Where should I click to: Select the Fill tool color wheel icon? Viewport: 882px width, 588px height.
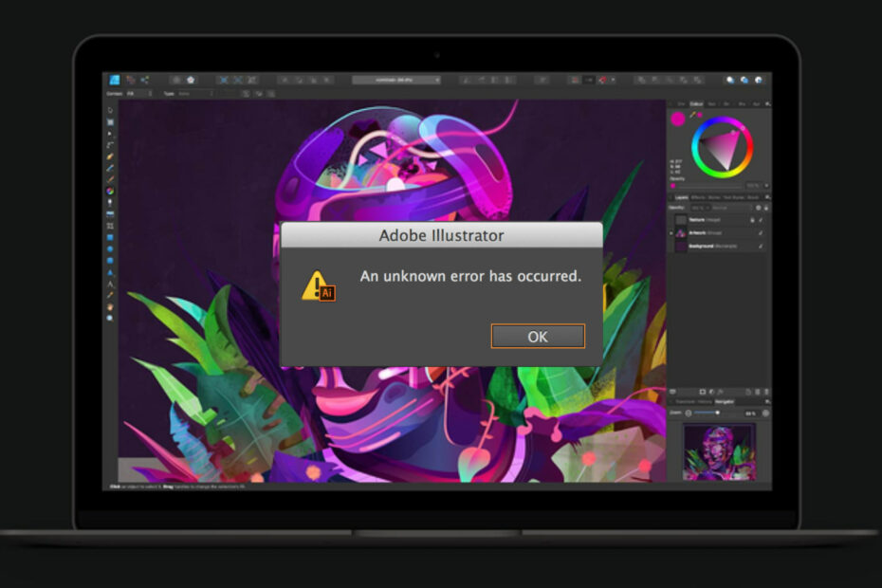point(110,191)
